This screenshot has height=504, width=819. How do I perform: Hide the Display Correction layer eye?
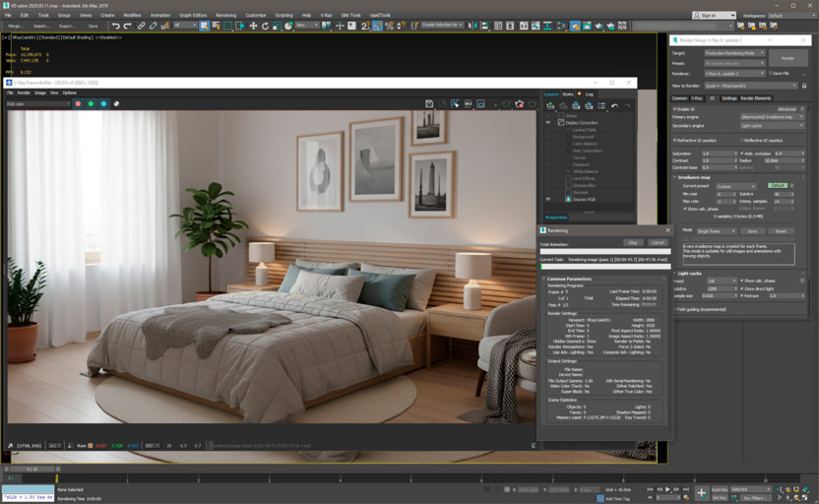[548, 122]
